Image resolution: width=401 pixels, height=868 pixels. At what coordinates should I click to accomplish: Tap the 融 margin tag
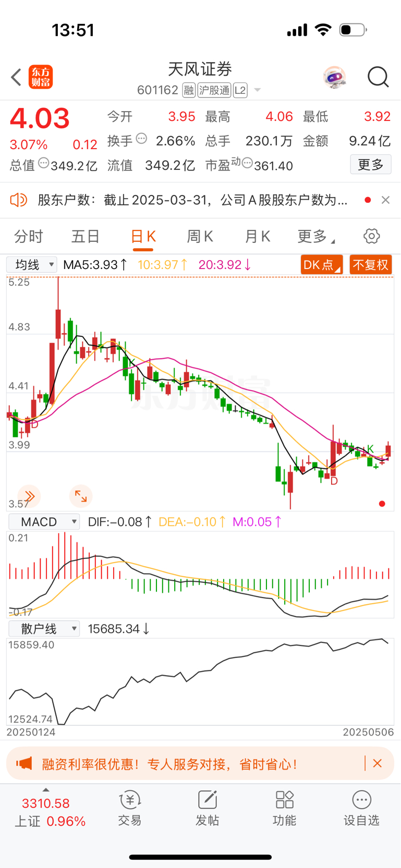[x=189, y=90]
